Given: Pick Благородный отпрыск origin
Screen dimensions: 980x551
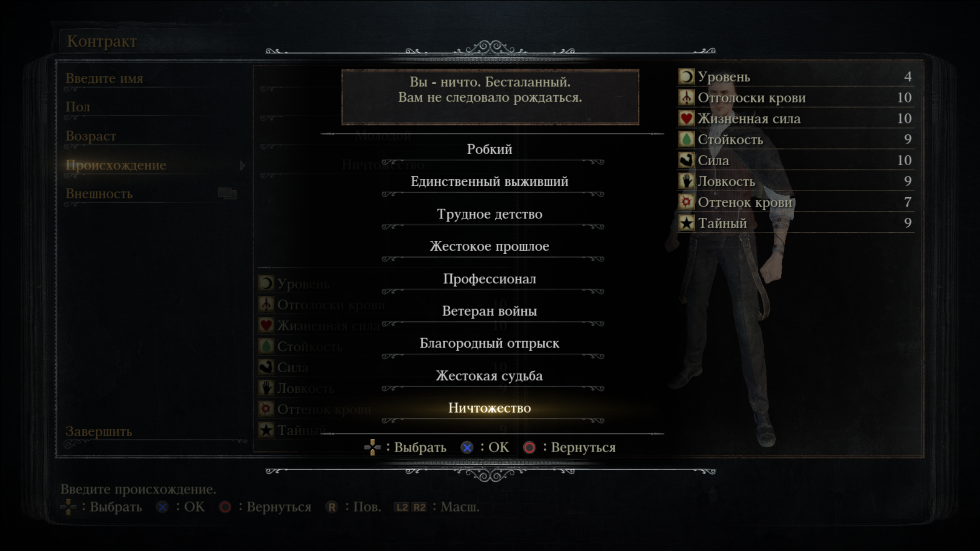Looking at the screenshot, I should (x=489, y=343).
